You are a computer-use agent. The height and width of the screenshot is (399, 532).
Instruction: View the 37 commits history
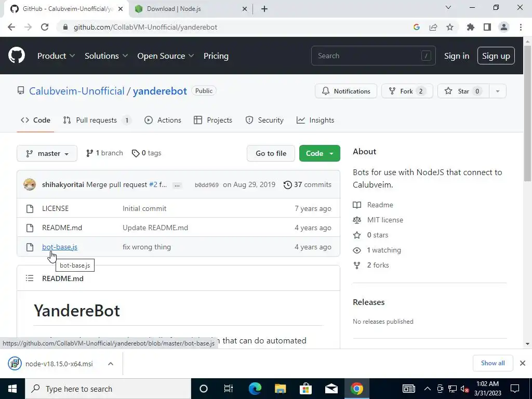pyautogui.click(x=308, y=184)
